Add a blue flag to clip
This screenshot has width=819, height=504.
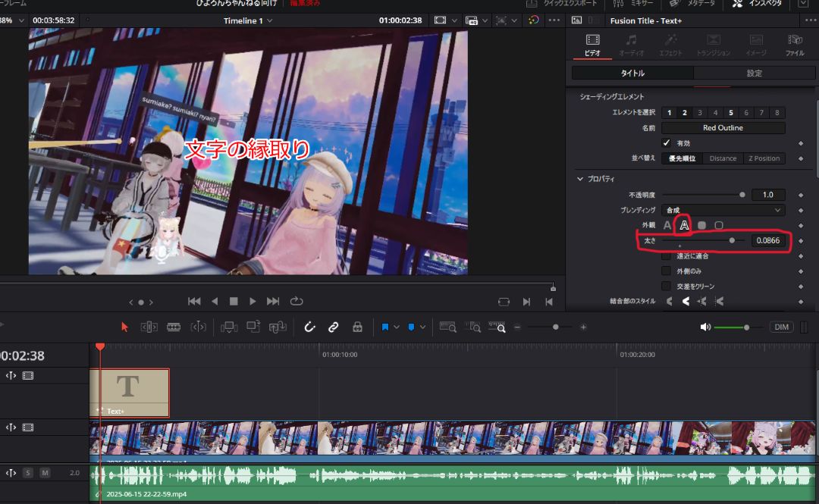pos(385,327)
